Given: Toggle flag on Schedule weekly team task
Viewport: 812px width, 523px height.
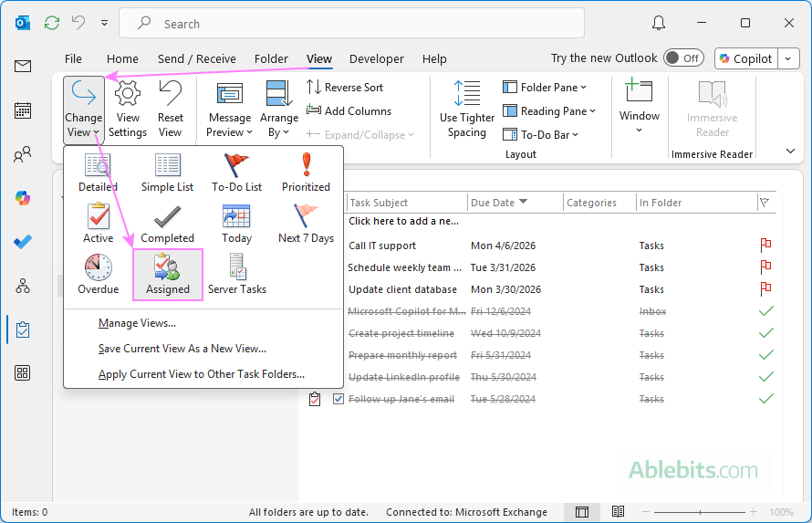Looking at the screenshot, I should point(765,267).
